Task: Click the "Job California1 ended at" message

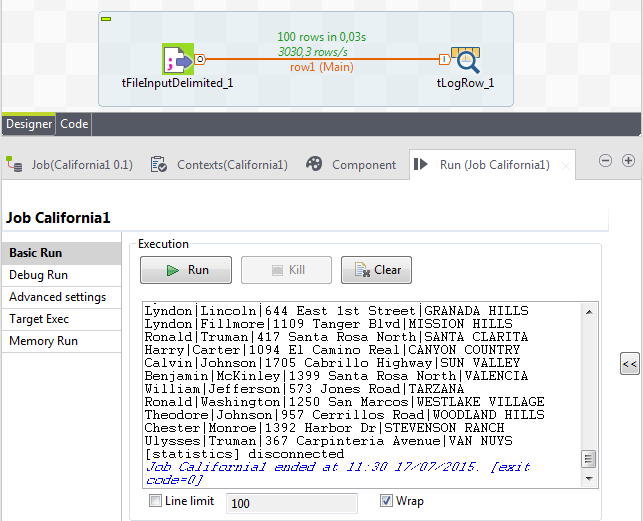Action: coord(338,473)
